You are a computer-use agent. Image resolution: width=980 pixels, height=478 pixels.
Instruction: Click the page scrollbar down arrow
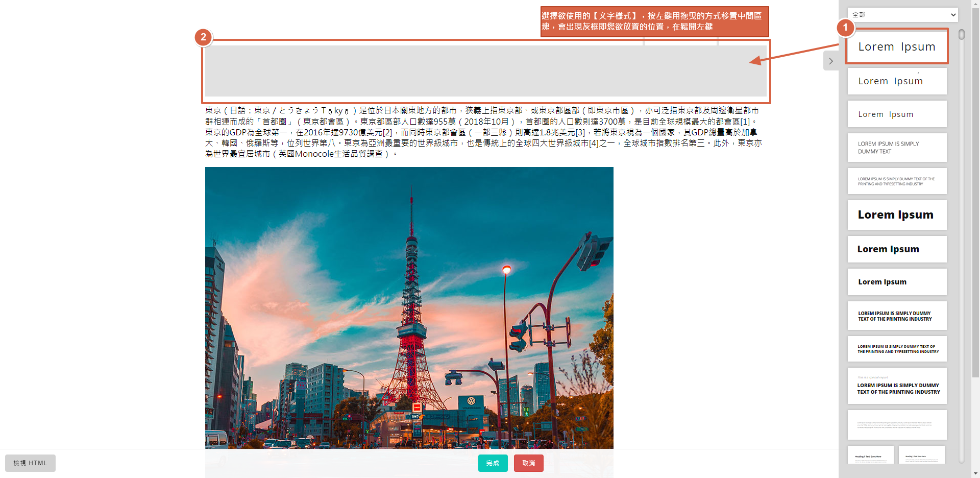975,473
